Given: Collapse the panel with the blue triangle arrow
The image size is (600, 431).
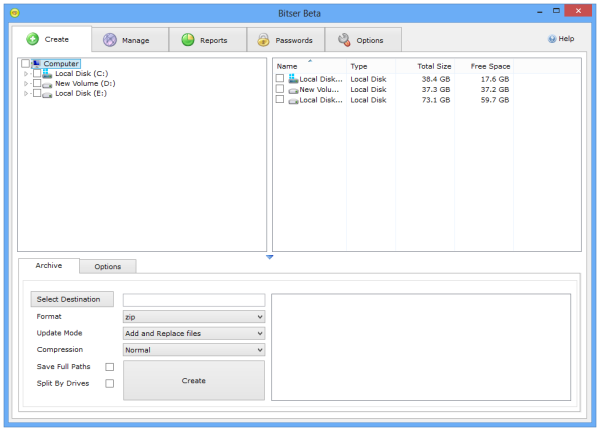Looking at the screenshot, I should [x=269, y=257].
